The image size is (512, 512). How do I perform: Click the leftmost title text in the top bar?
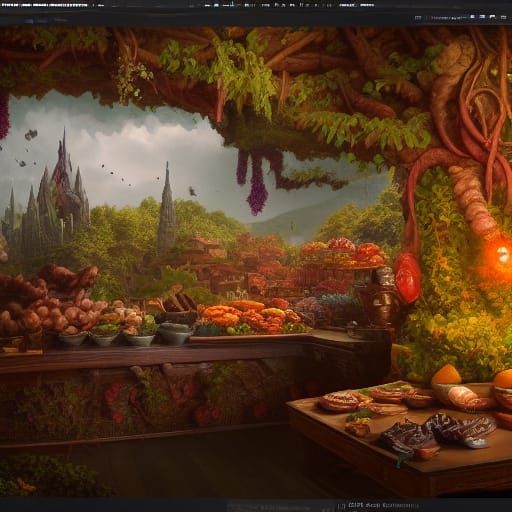click(45, 5)
